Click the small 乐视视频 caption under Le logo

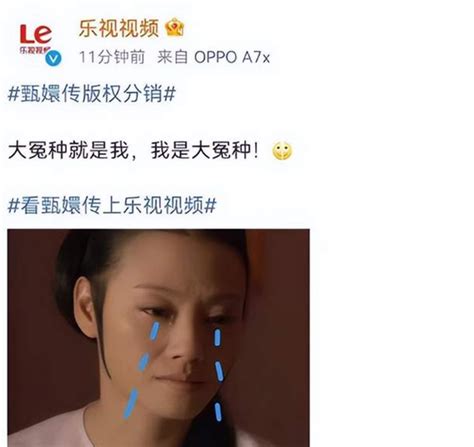click(34, 50)
